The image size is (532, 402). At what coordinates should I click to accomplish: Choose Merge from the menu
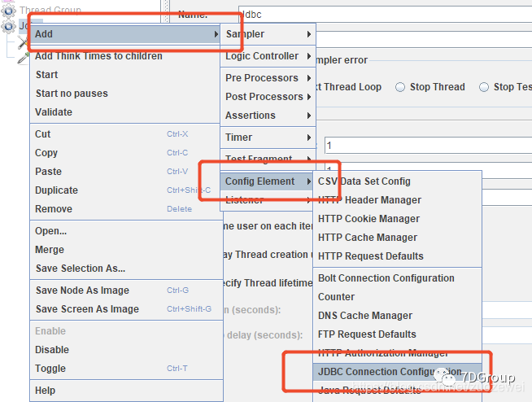pyautogui.click(x=126, y=250)
